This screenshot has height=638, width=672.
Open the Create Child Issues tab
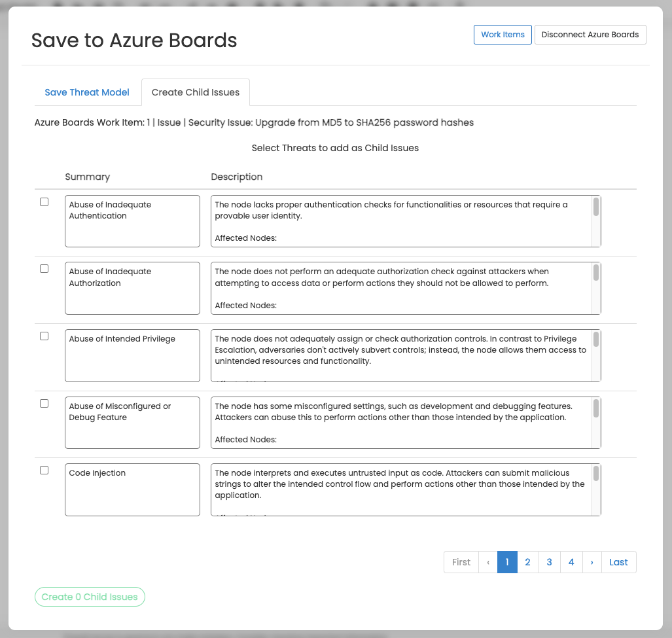click(195, 92)
